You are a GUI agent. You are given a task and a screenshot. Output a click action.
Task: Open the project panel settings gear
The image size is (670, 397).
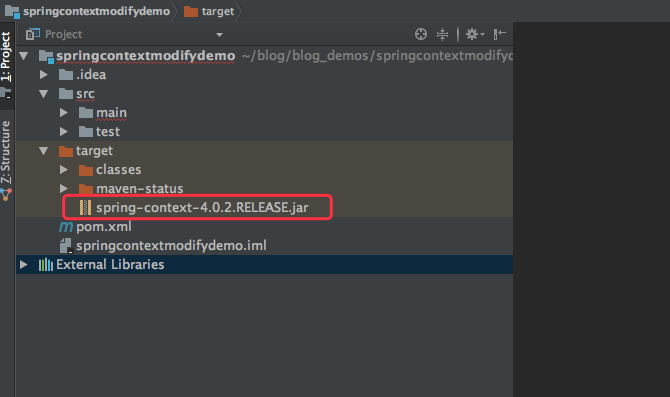tap(474, 34)
